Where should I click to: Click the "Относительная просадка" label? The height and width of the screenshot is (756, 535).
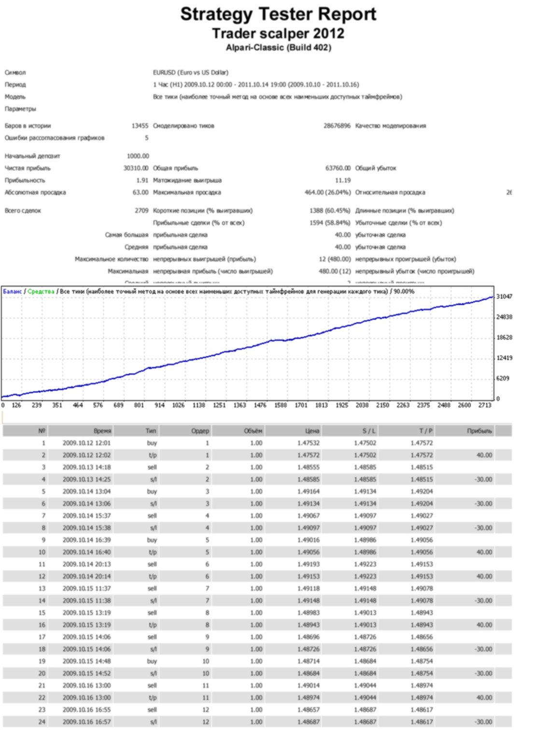(x=390, y=192)
